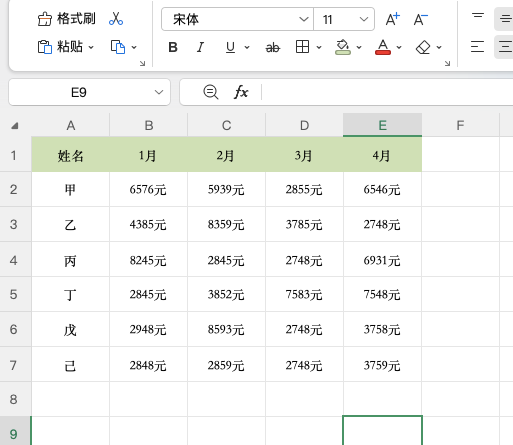The width and height of the screenshot is (513, 445).
Task: Click the Cut scissors icon
Action: (x=116, y=19)
